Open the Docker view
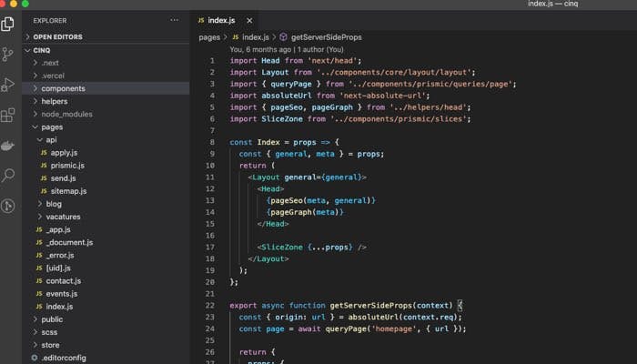The height and width of the screenshot is (364, 637). 7,146
